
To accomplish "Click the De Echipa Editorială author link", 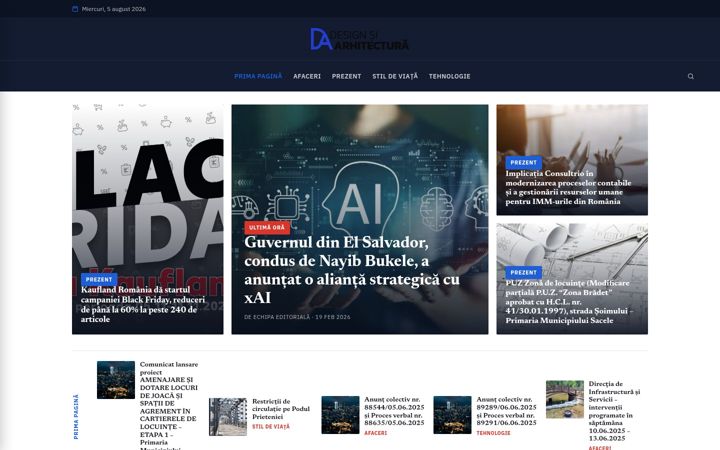I will [x=277, y=317].
